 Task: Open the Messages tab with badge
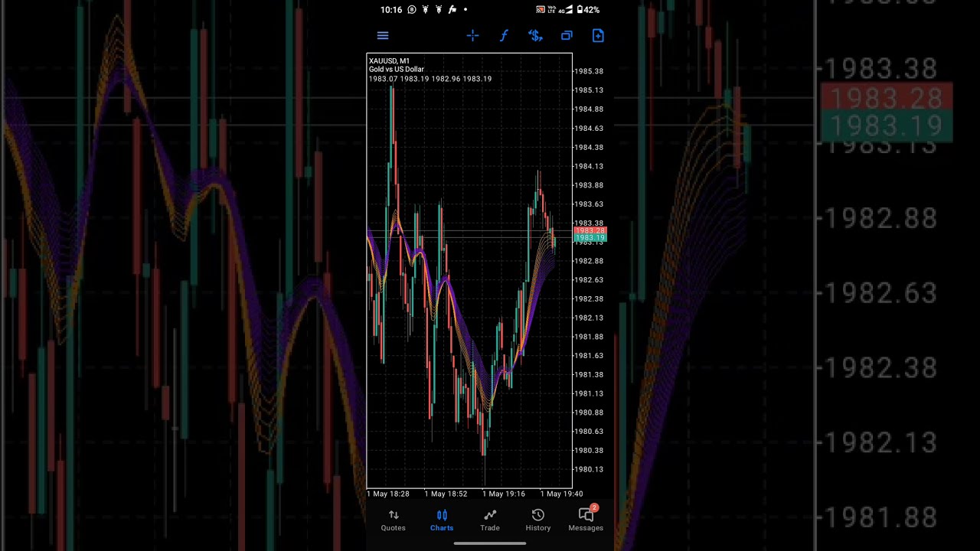coord(586,519)
